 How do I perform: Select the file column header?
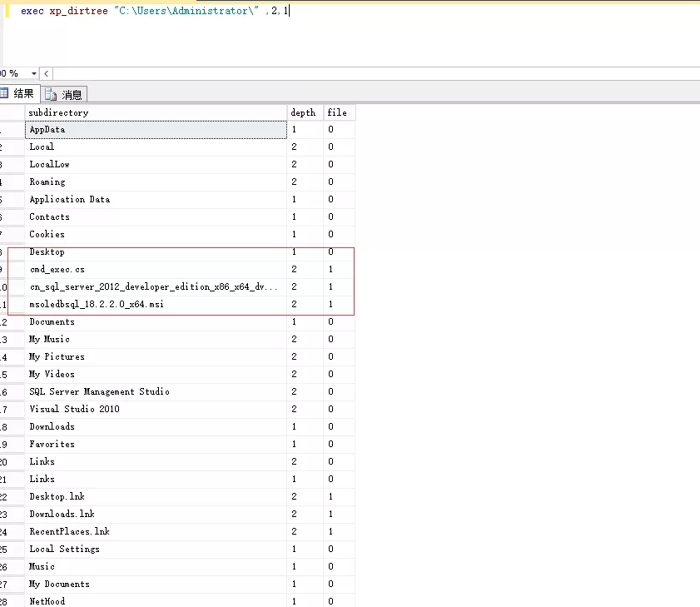340,112
